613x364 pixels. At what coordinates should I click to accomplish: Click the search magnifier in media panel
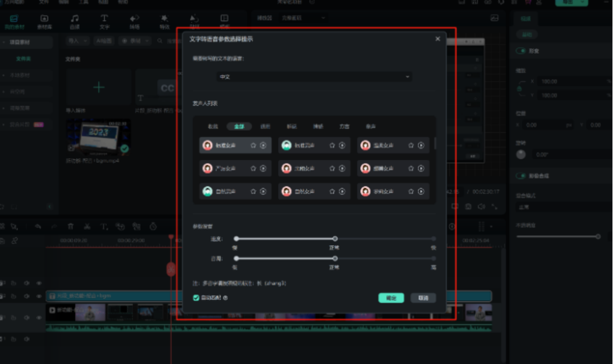[159, 41]
